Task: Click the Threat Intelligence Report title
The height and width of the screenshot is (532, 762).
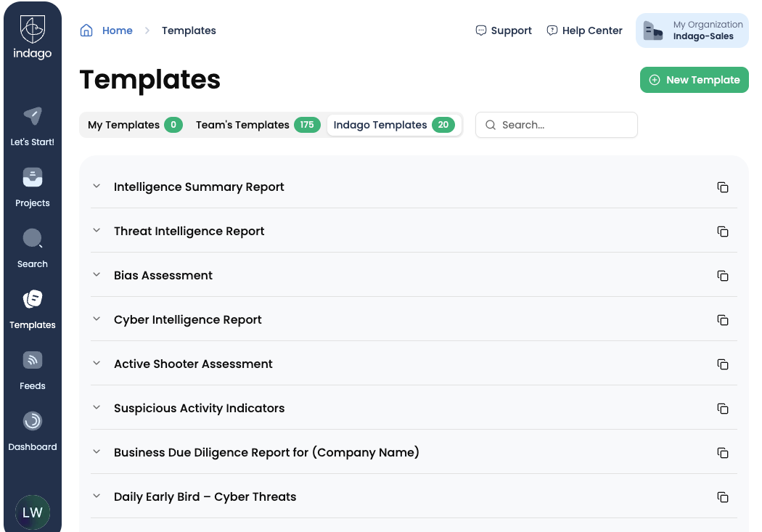Action: click(x=189, y=232)
